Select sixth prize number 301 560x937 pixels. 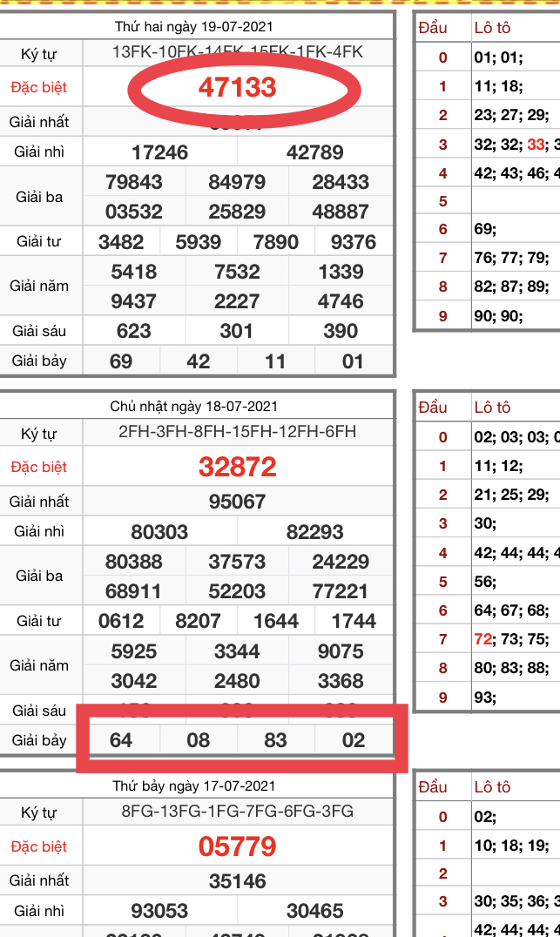pos(237,331)
